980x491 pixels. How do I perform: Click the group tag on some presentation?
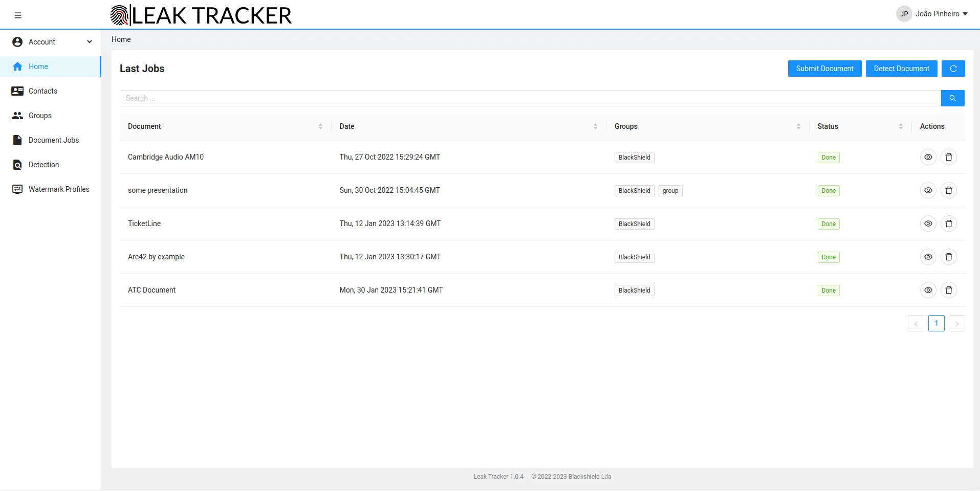point(670,191)
